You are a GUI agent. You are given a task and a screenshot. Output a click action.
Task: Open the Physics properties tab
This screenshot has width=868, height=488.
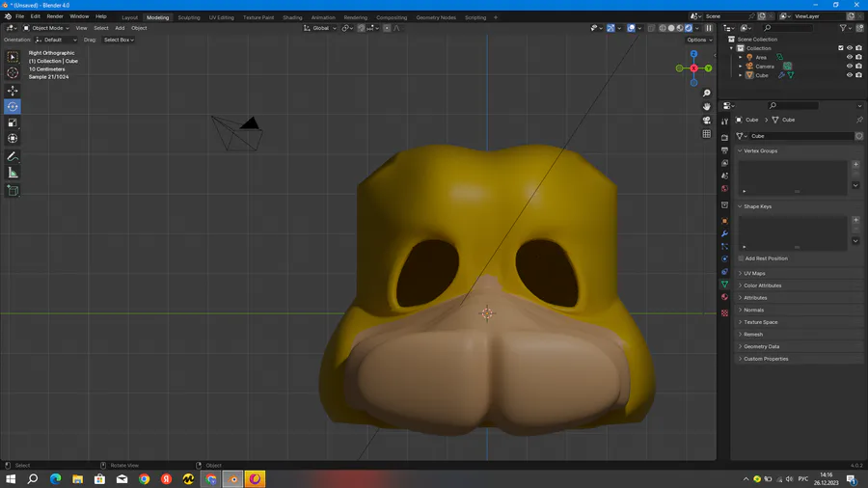point(724,258)
